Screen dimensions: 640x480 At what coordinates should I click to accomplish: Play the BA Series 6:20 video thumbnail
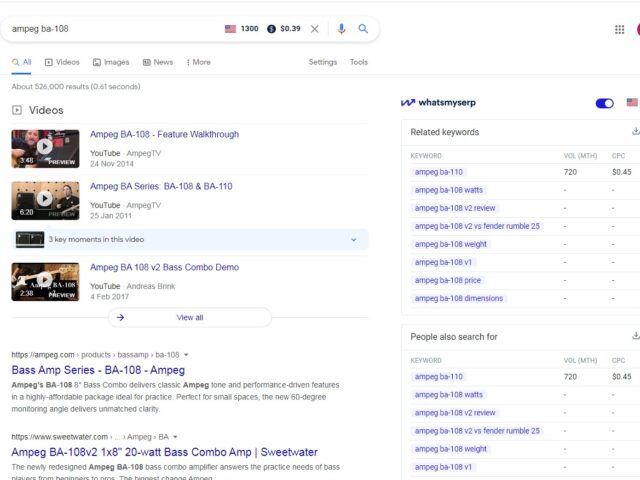pos(45,200)
